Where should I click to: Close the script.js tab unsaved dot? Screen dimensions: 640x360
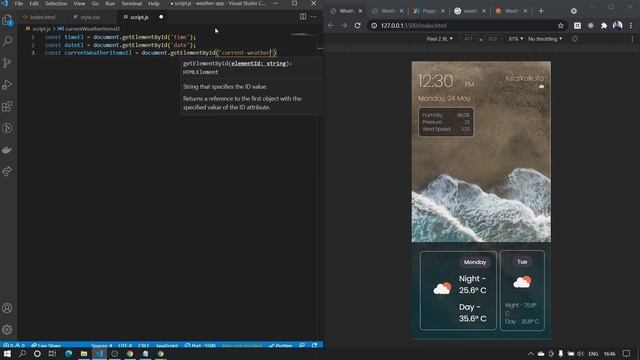tap(161, 17)
